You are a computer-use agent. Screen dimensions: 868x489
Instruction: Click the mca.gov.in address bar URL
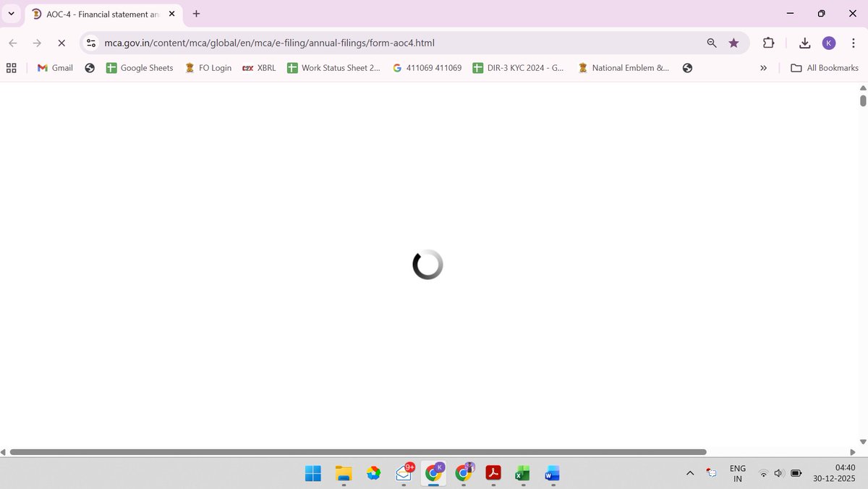tap(269, 43)
